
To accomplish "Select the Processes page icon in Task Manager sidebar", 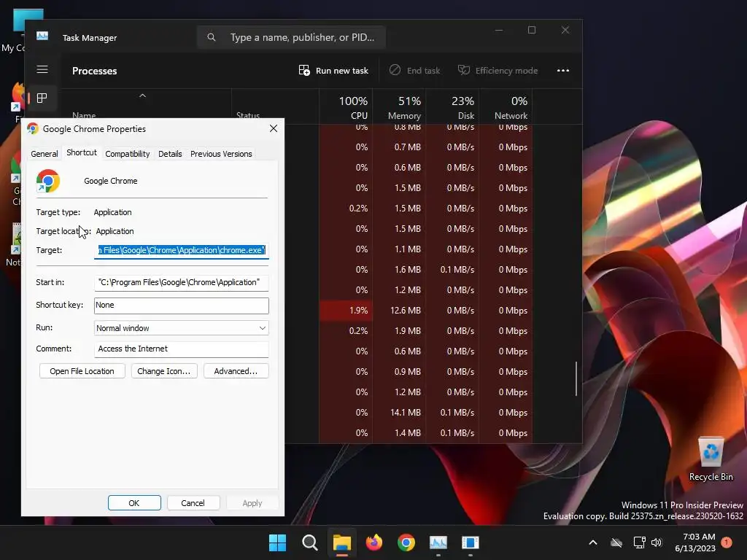I will tap(42, 98).
